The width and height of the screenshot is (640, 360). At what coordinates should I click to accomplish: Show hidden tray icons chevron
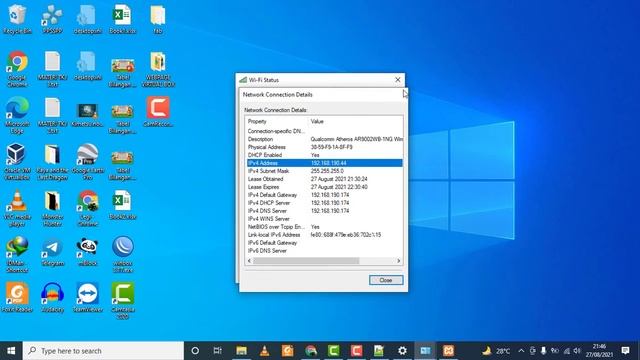(x=521, y=351)
